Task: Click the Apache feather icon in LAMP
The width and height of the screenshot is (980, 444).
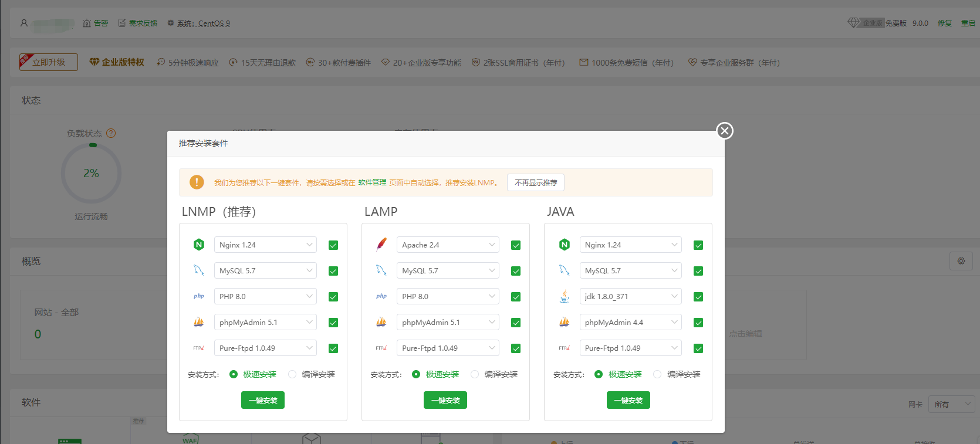Action: tap(381, 245)
